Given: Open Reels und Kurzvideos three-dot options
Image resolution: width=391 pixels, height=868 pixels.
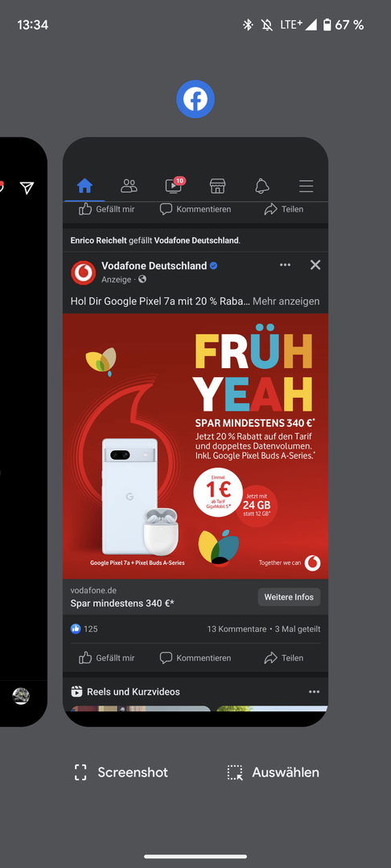Looking at the screenshot, I should click(314, 692).
